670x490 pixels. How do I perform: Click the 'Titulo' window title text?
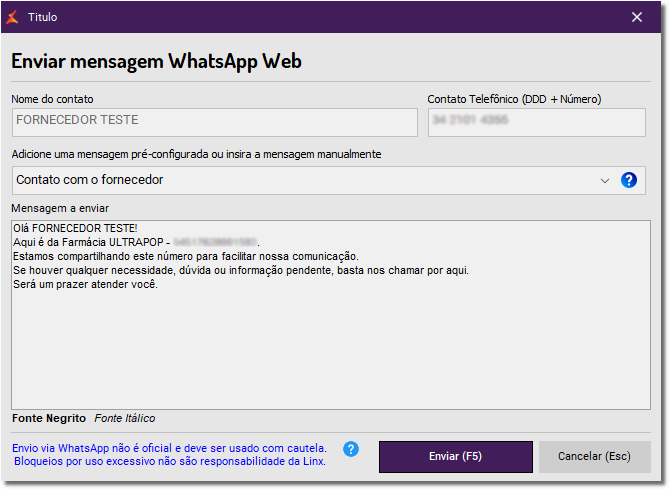point(42,17)
